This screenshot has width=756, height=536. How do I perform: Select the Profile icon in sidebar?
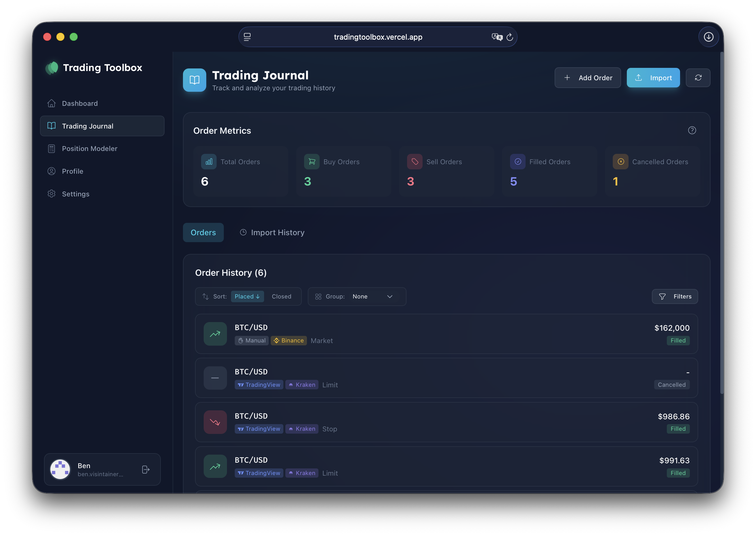tap(51, 171)
